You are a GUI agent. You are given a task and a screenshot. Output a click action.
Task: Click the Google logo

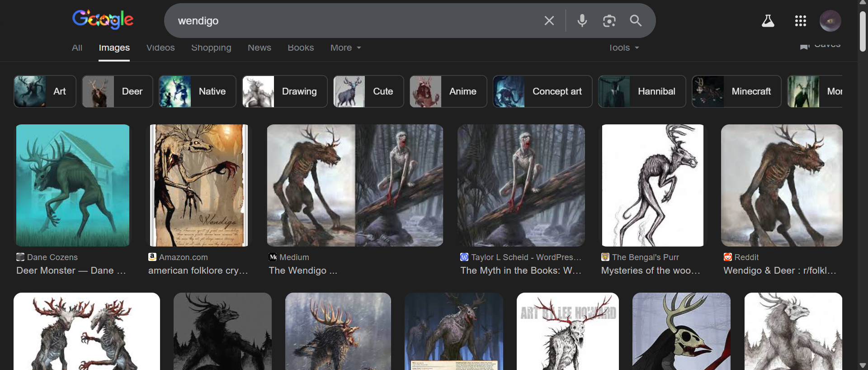(x=103, y=20)
